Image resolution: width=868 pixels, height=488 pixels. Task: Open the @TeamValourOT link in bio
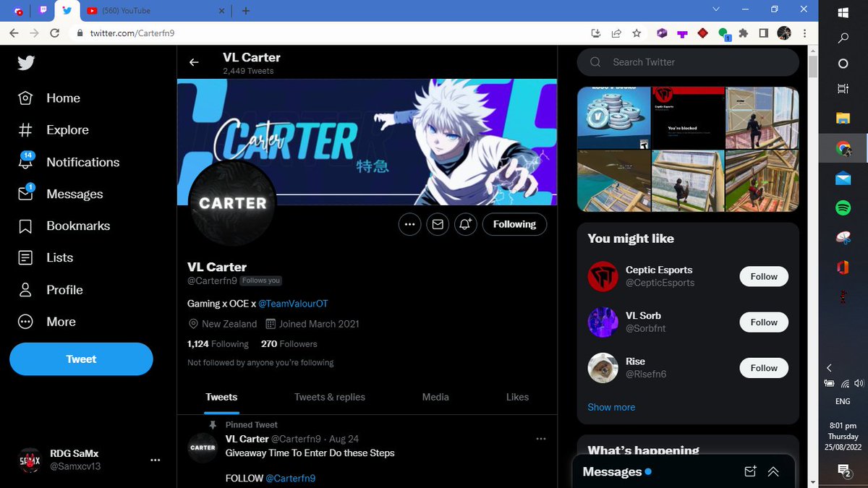pos(293,304)
